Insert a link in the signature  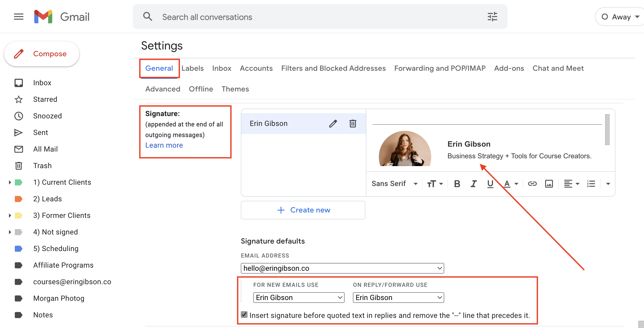[532, 184]
